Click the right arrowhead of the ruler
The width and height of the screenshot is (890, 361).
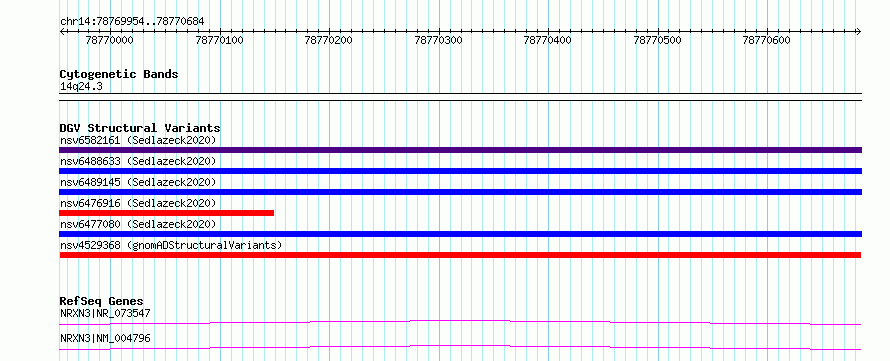click(859, 31)
